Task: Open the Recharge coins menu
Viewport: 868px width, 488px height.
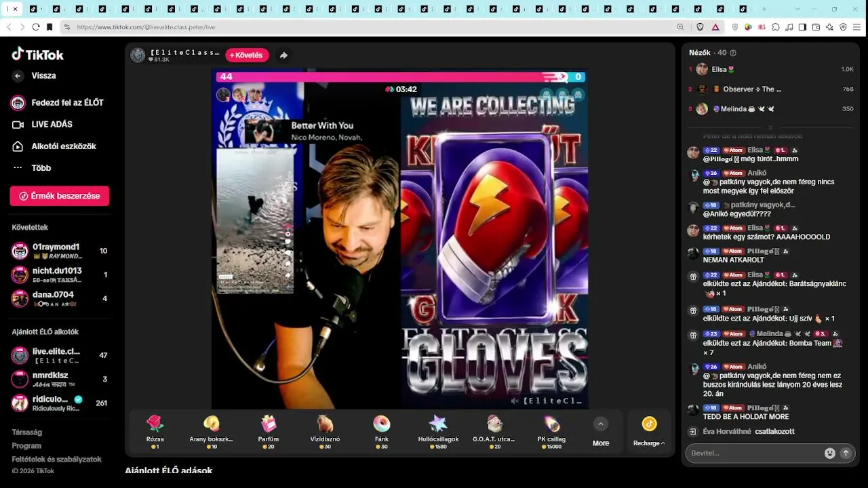Action: [x=649, y=432]
